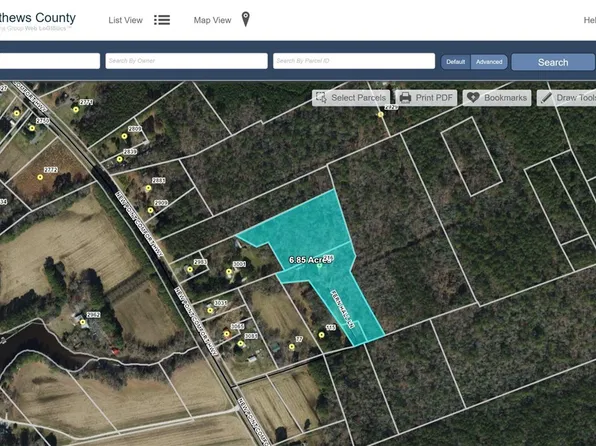Click the address label 2881

(x=159, y=180)
